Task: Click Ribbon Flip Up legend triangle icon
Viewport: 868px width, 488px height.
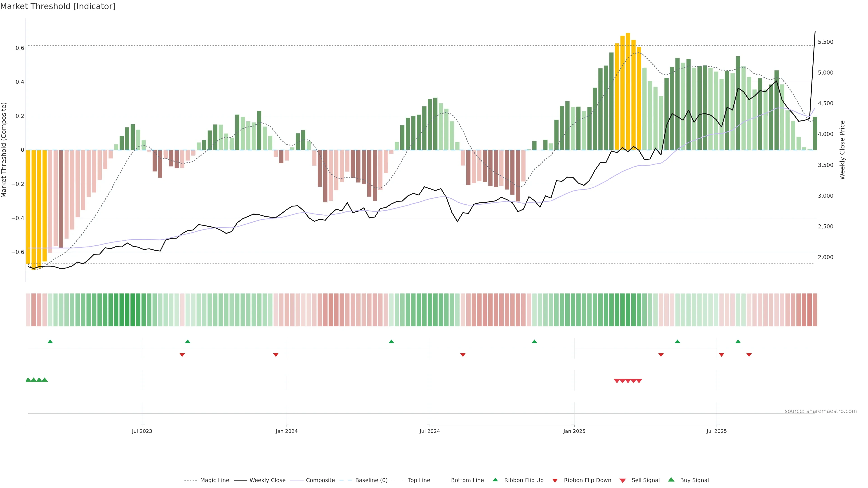Action: pyautogui.click(x=495, y=480)
